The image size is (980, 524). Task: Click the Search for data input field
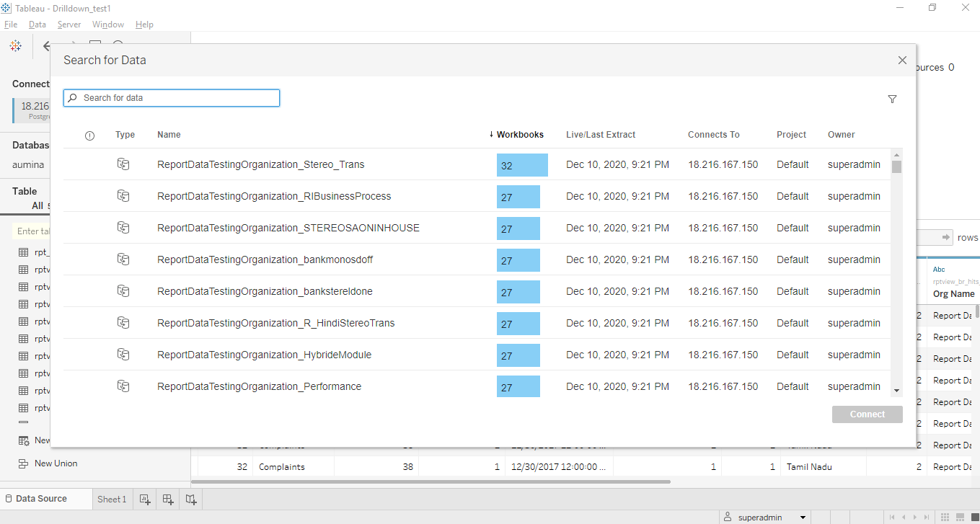click(x=172, y=98)
